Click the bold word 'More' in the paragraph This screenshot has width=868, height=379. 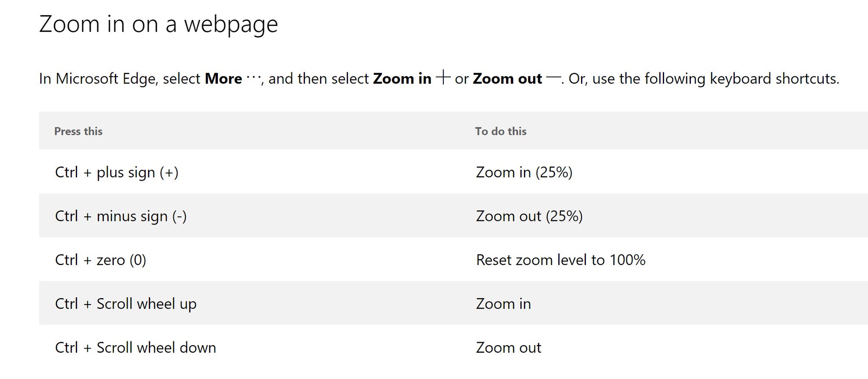pyautogui.click(x=223, y=79)
